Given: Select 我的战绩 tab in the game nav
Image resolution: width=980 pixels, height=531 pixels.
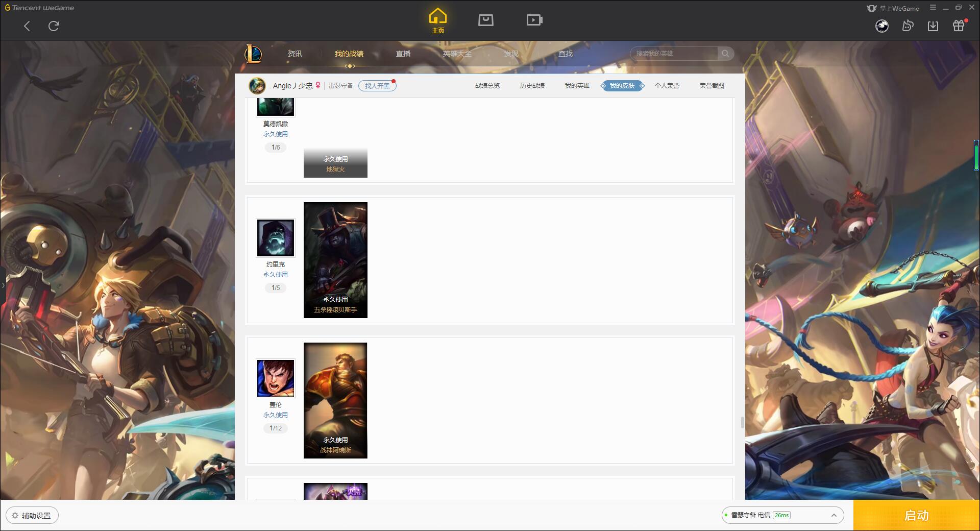Looking at the screenshot, I should click(349, 54).
